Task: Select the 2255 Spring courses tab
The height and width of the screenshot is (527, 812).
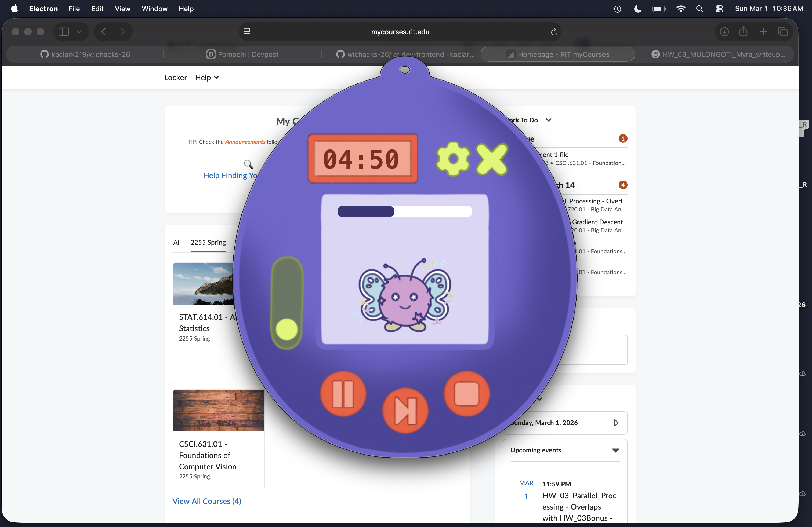Action: (208, 242)
